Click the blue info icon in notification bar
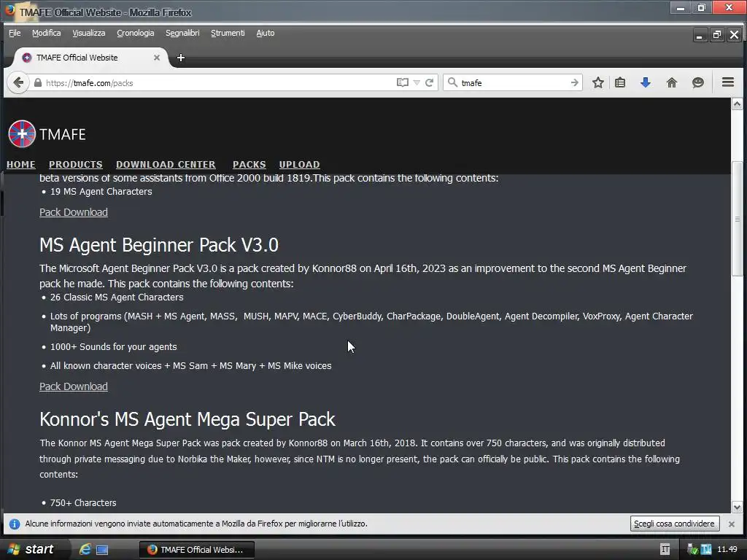Viewport: 747px width, 560px height. pos(15,524)
